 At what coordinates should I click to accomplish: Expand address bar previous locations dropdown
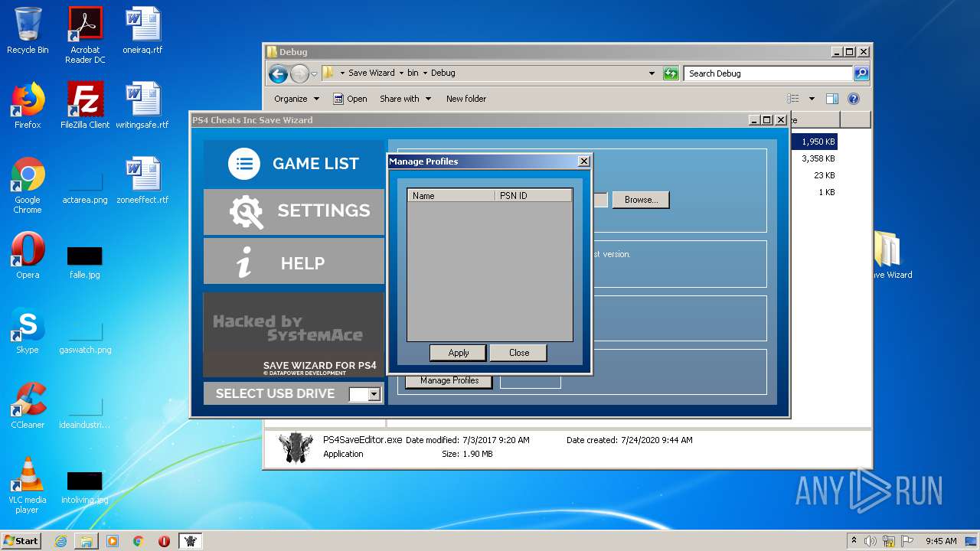pos(652,73)
